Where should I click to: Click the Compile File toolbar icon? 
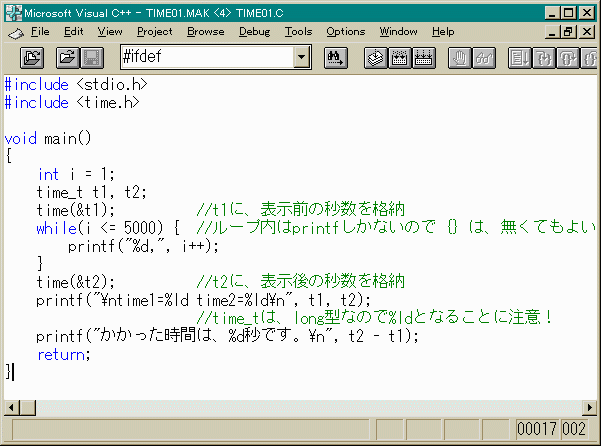coord(376,58)
